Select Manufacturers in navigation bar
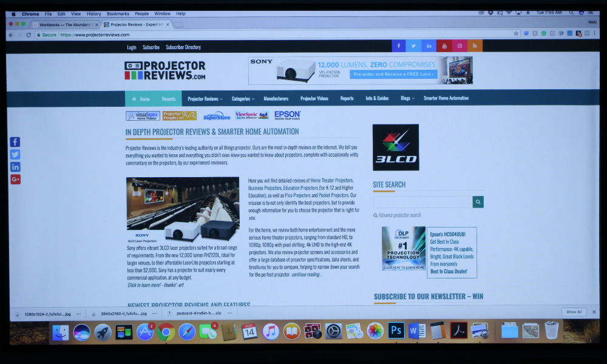 [276, 98]
